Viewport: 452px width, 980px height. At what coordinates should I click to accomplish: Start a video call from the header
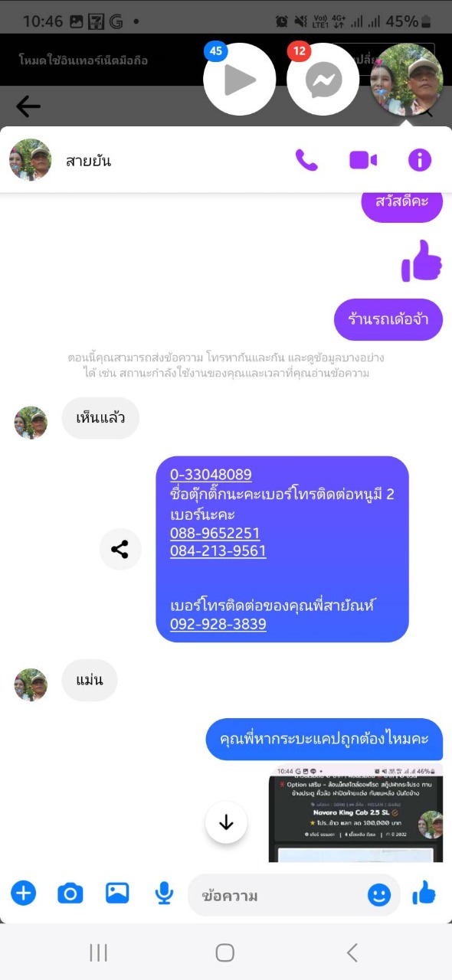(x=363, y=160)
